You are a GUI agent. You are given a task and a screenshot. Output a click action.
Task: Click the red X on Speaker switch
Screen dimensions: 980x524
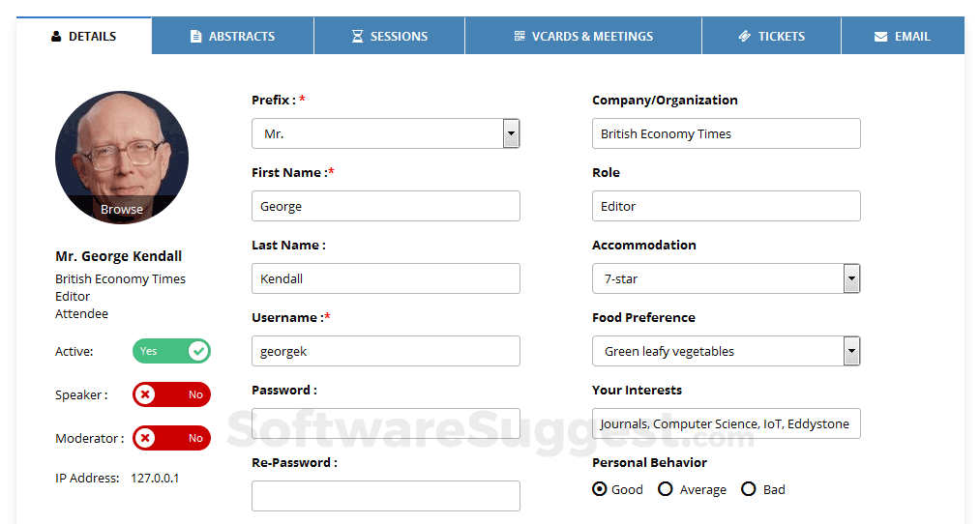tap(145, 394)
